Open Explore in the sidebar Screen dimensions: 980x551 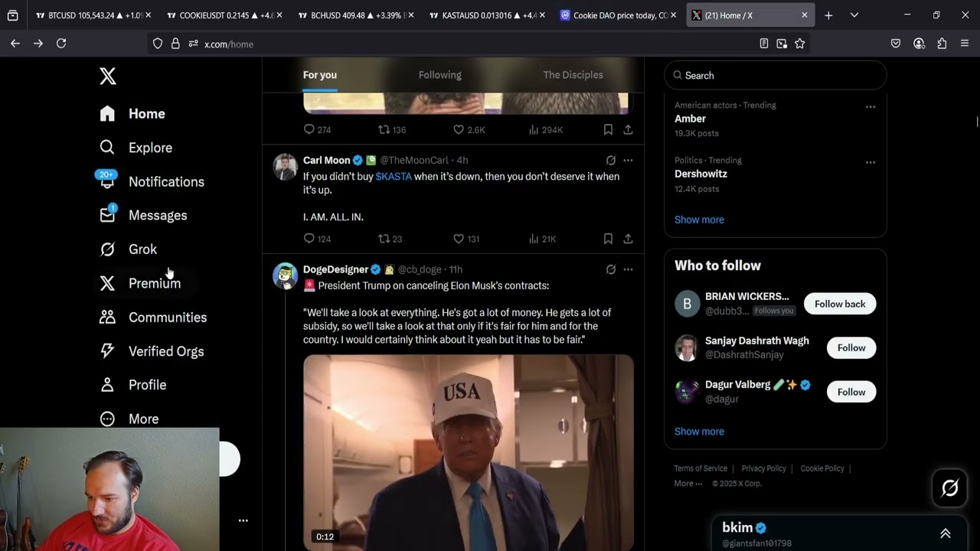pyautogui.click(x=136, y=148)
